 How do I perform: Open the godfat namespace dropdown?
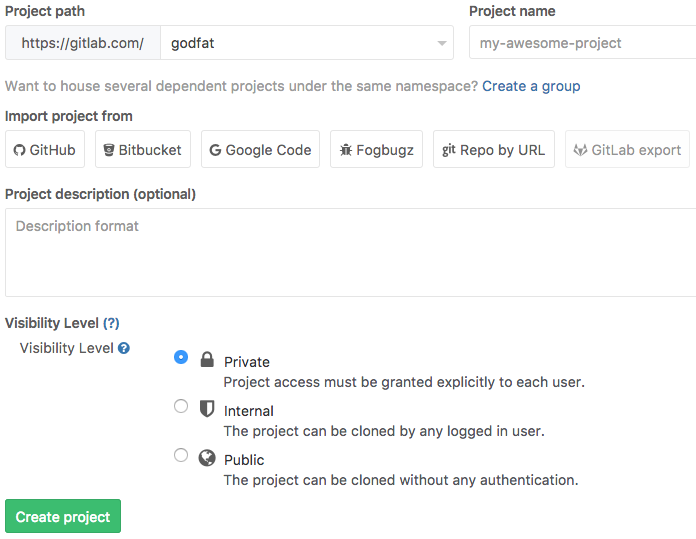[307, 43]
